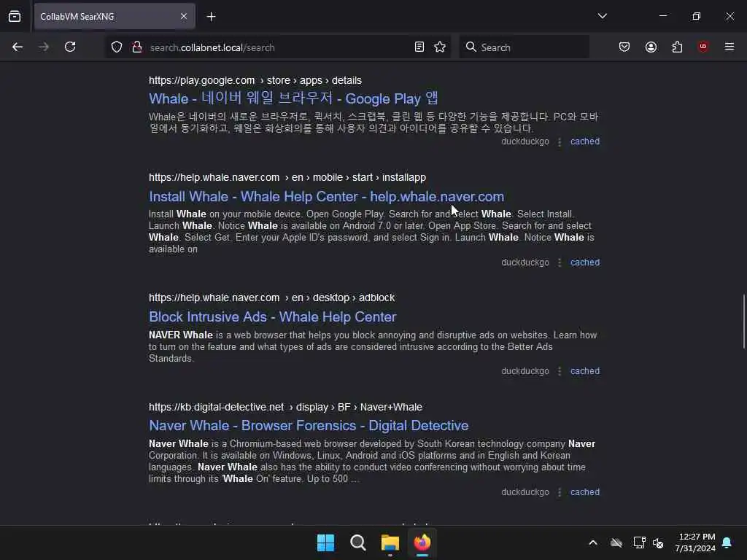
Task: Show hidden system tray icons
Action: 593,542
